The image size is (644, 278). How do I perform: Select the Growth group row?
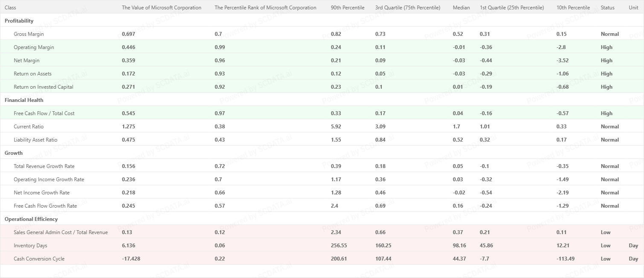point(14,153)
